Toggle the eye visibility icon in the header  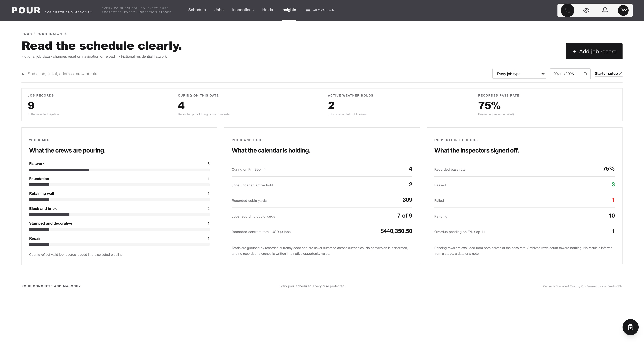click(x=586, y=10)
